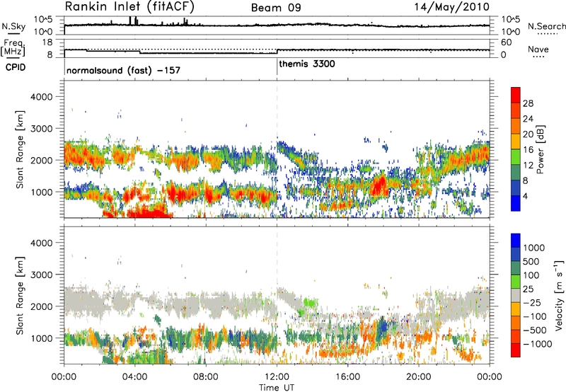Click "Slant Range [km]" label of power panel

click(20, 149)
